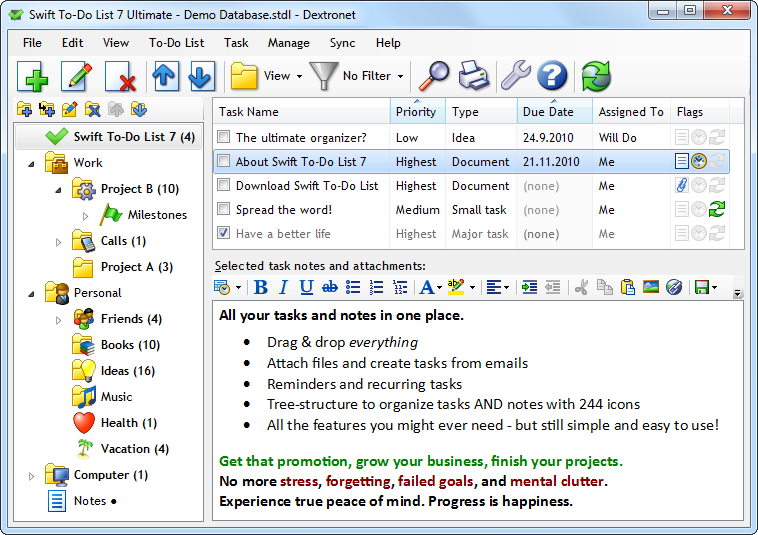Click the edit to-do list folder icon
Viewport: 758px width, 535px height.
pyautogui.click(x=70, y=109)
